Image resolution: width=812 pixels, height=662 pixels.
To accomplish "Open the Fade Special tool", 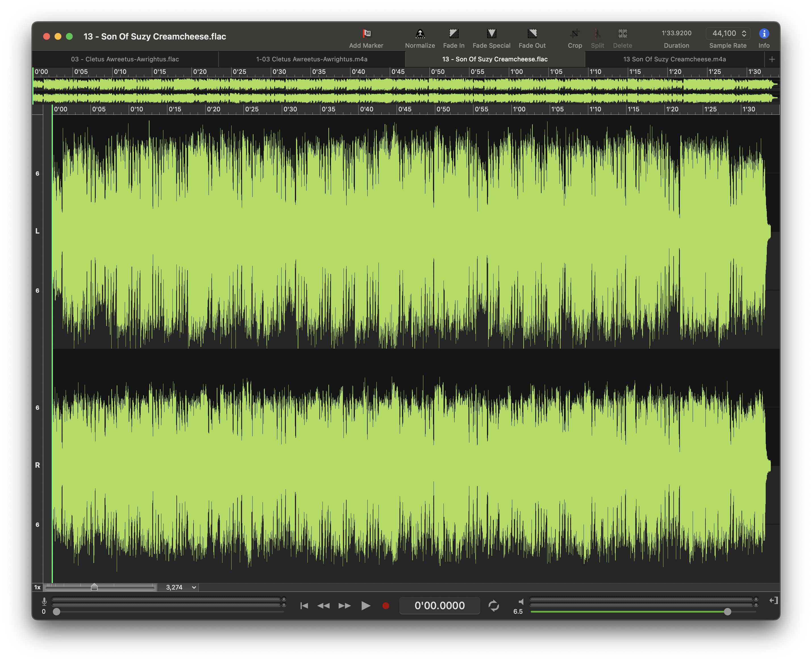I will point(491,37).
